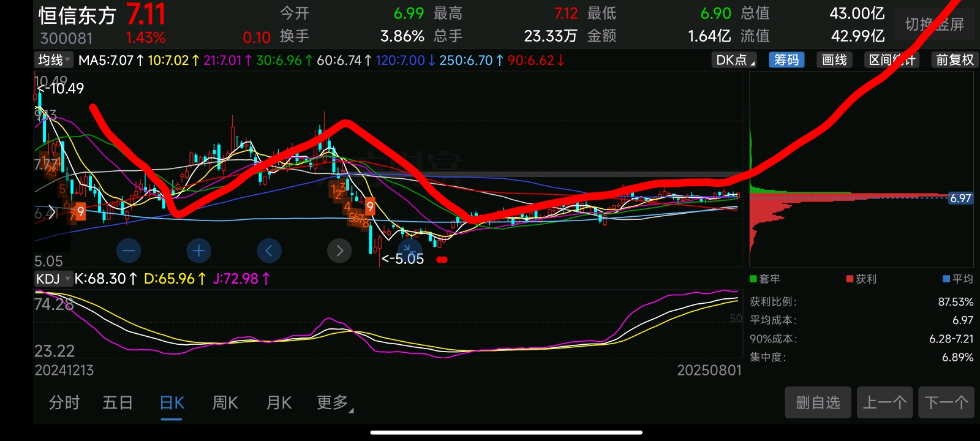Tap the 获利比例 87.53% value
The height and width of the screenshot is (441, 980).
[956, 302]
